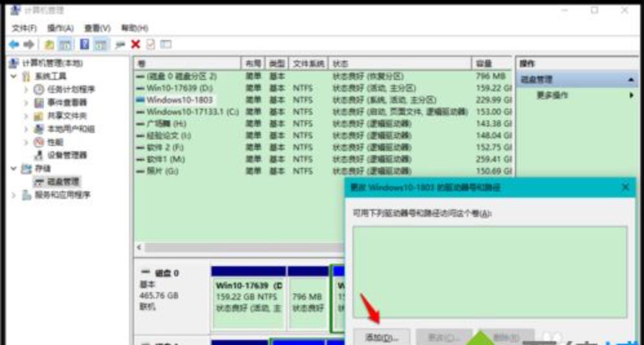Close the drive letter and paths dialog
The image size is (644, 345).
tap(625, 187)
